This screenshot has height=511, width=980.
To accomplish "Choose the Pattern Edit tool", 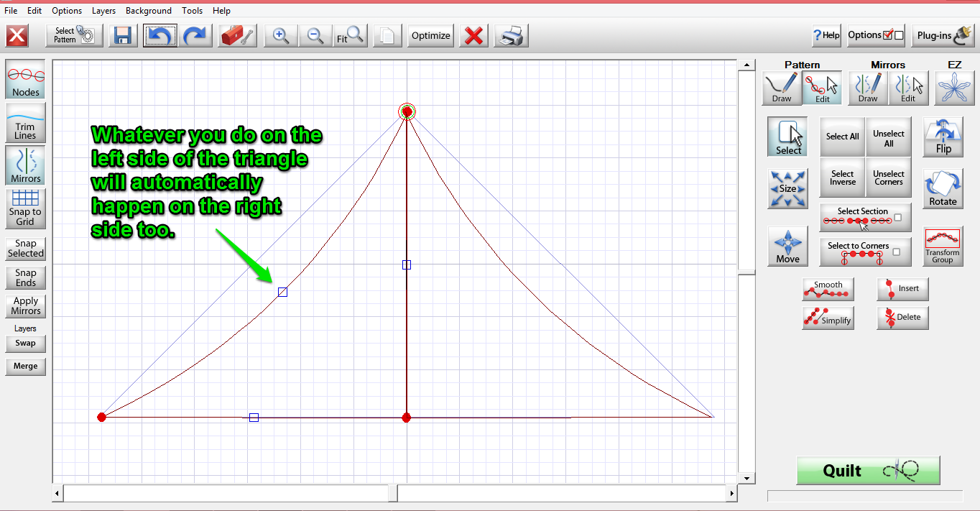I will (x=823, y=88).
